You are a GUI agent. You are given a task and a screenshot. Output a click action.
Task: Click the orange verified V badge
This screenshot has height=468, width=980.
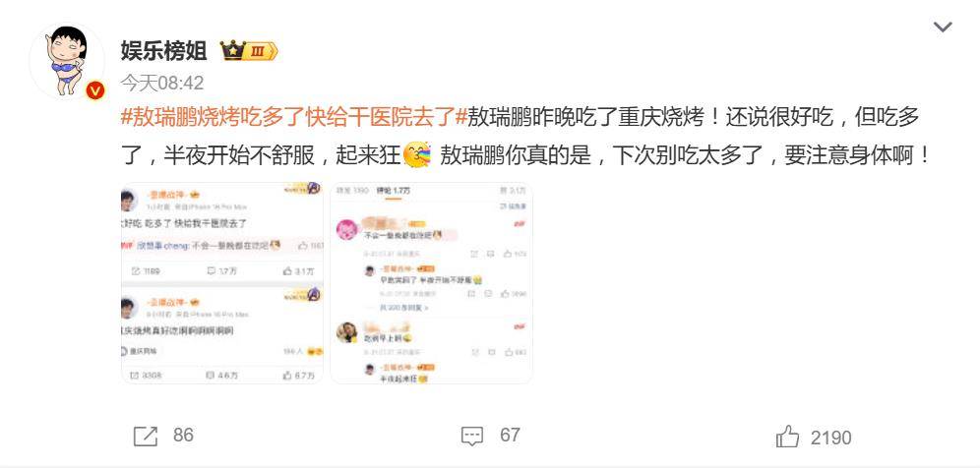[95, 90]
